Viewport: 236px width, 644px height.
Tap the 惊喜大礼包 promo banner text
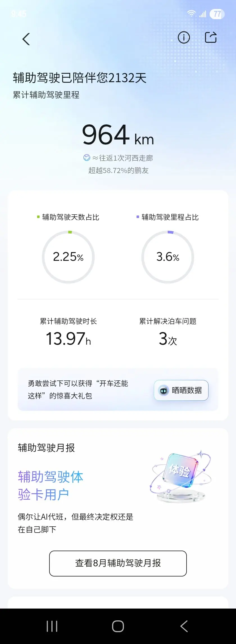pos(78,390)
